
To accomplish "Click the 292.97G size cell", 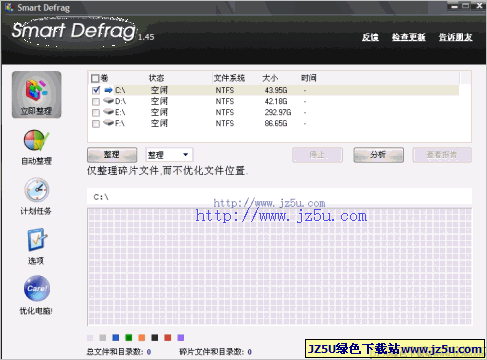I will point(278,112).
